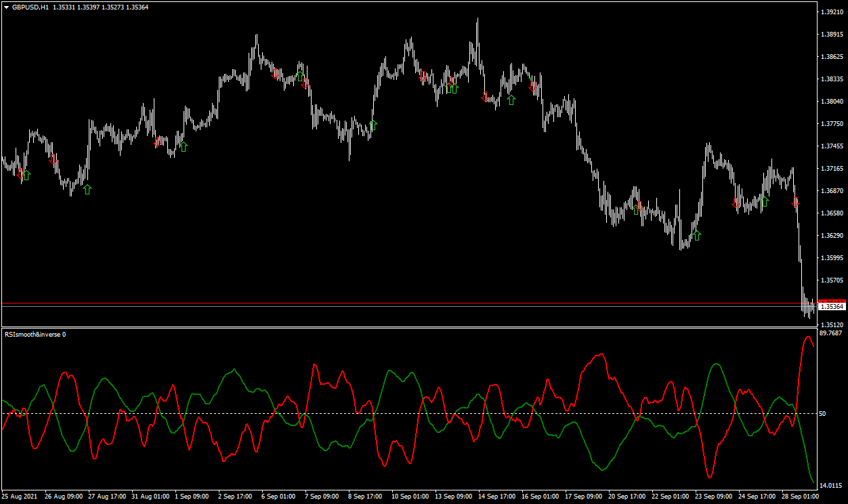Select the red RSI line's final peak
The image size is (848, 504).
[x=807, y=337]
